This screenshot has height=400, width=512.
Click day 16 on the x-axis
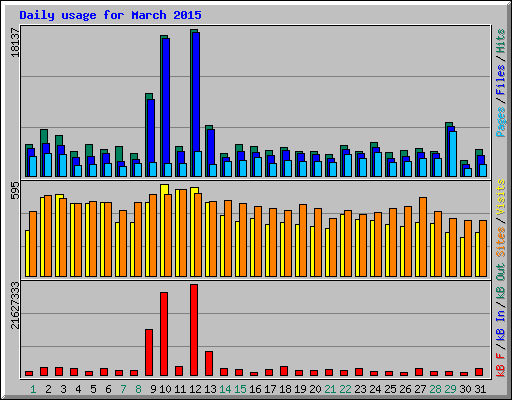tap(255, 389)
